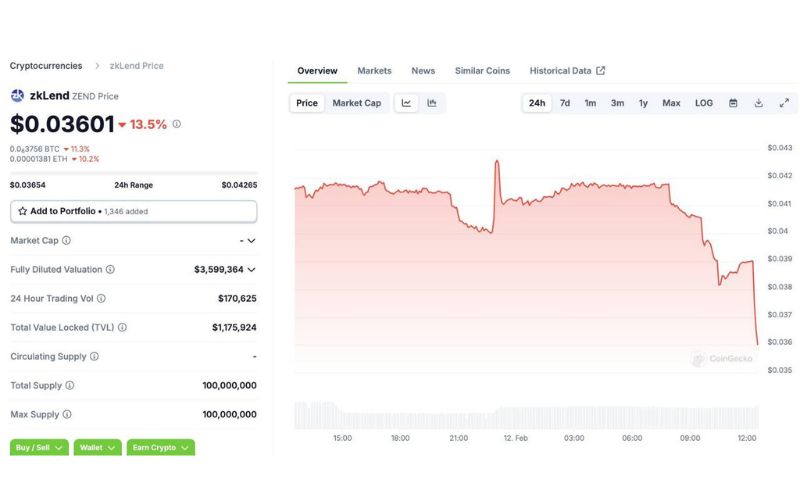Toggle LOG scale on chart
The width and height of the screenshot is (800, 500).
click(x=704, y=103)
